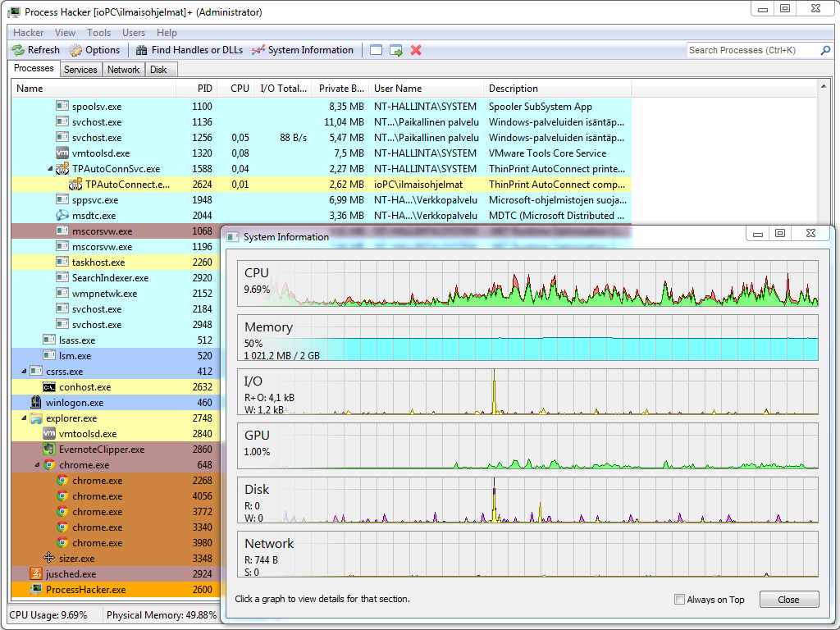Select the jusched.exe Java icon
Image resolution: width=840 pixels, height=630 pixels.
click(x=36, y=573)
